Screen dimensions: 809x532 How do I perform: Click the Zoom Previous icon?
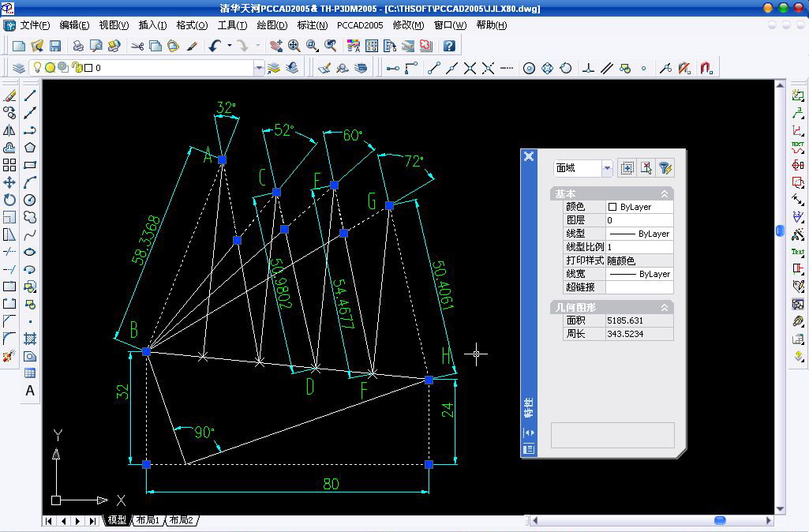(330, 46)
